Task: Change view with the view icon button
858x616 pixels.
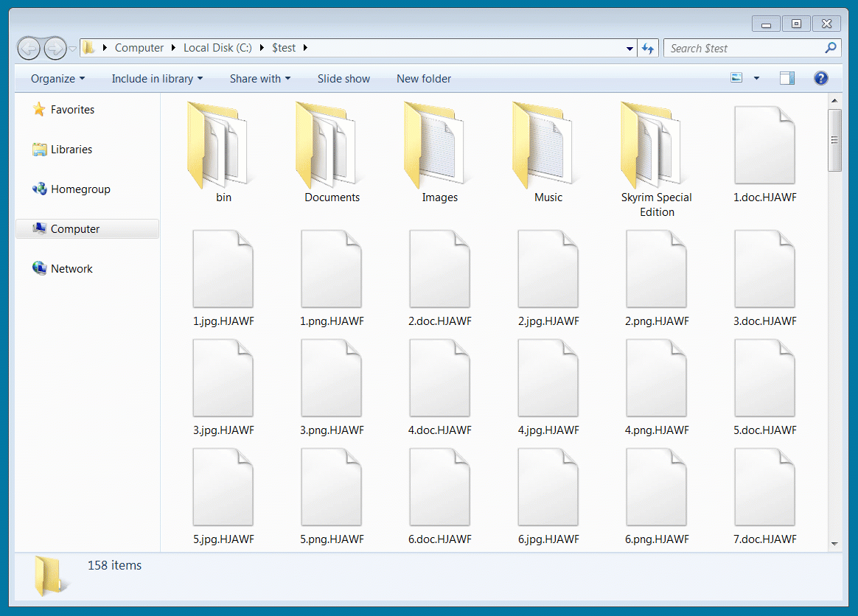Action: (736, 77)
